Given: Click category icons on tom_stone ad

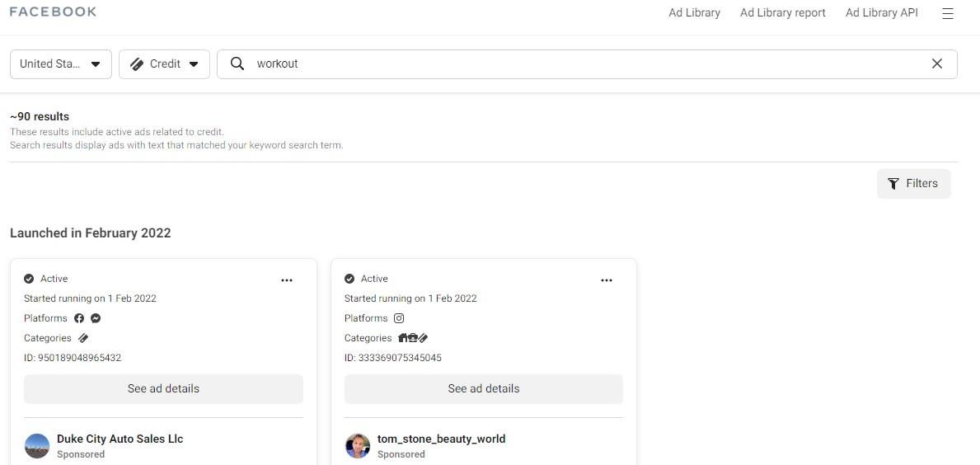Looking at the screenshot, I should 413,338.
